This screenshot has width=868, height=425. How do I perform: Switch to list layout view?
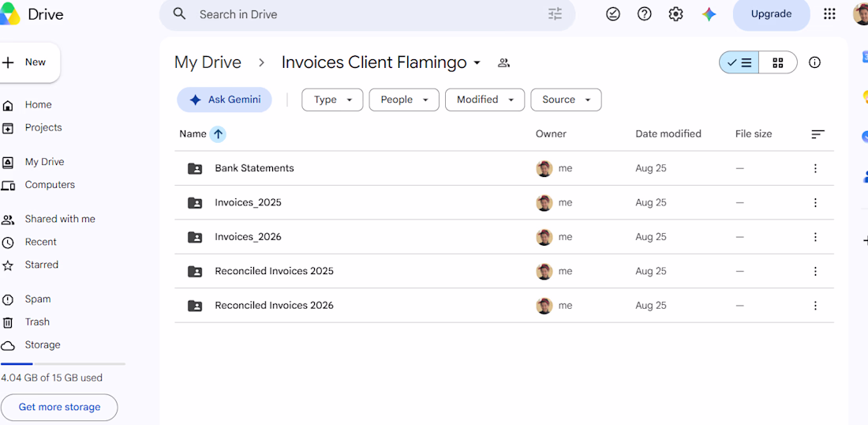[x=739, y=62]
